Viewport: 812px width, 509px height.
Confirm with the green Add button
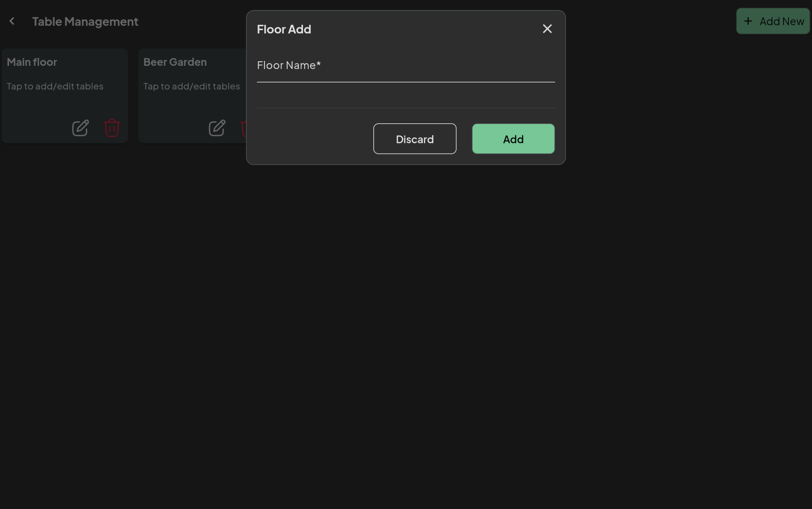tap(513, 139)
